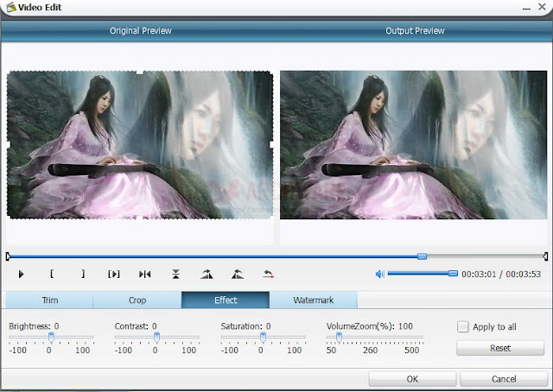Click the undo/revert arrow icon

coord(269,274)
